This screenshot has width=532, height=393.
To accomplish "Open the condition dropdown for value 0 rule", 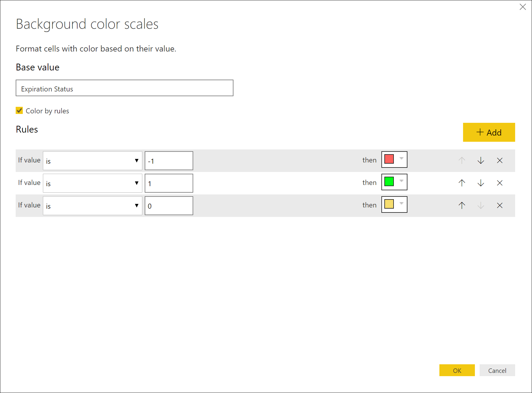I will pyautogui.click(x=92, y=206).
